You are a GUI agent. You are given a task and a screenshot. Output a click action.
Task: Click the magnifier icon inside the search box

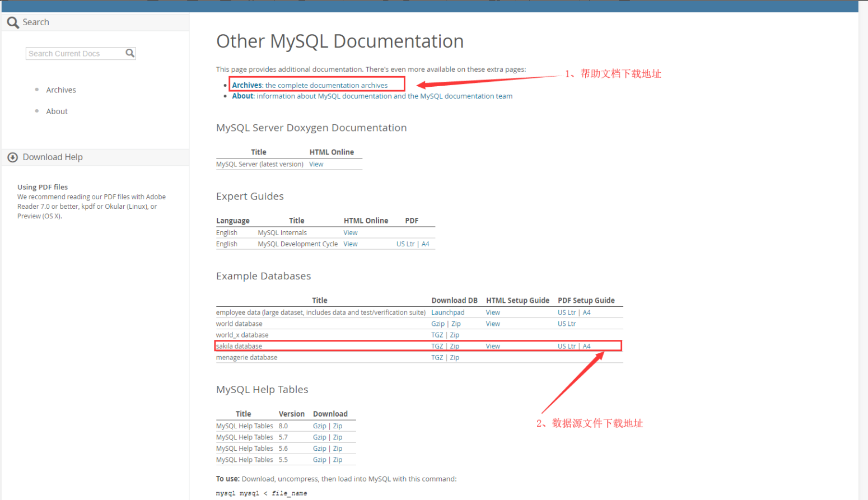[x=129, y=53]
